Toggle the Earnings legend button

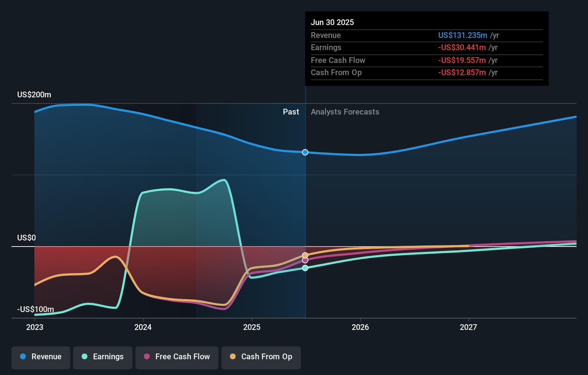coord(103,357)
